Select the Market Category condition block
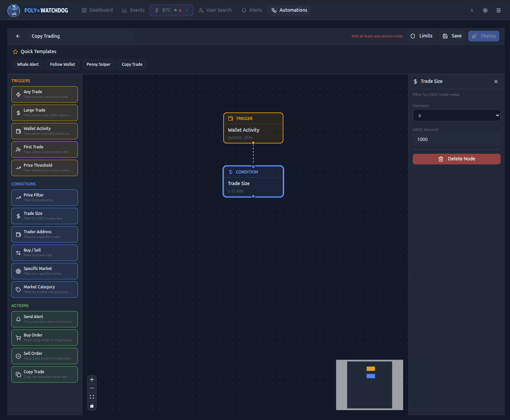Screen dimensions: 510x420 click(44, 290)
